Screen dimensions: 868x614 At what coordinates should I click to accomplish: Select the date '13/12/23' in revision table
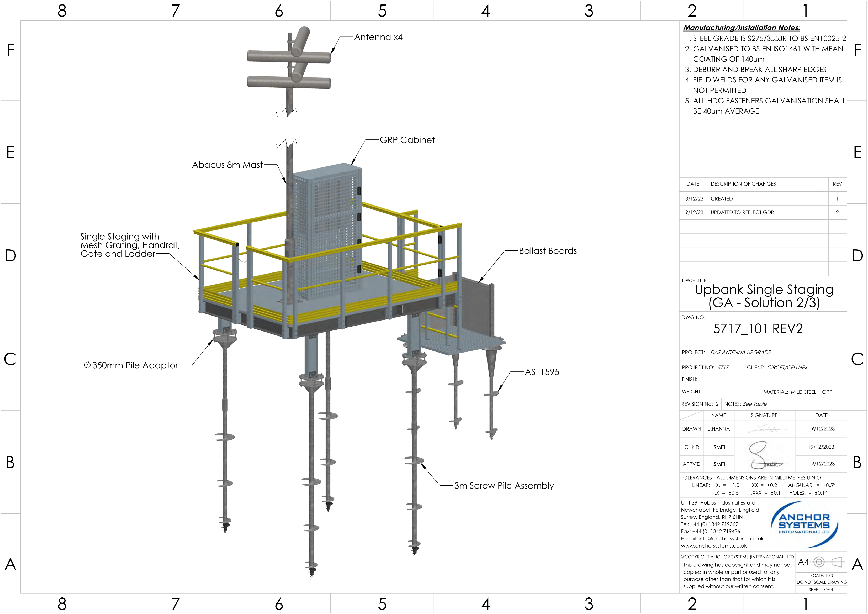pyautogui.click(x=693, y=199)
